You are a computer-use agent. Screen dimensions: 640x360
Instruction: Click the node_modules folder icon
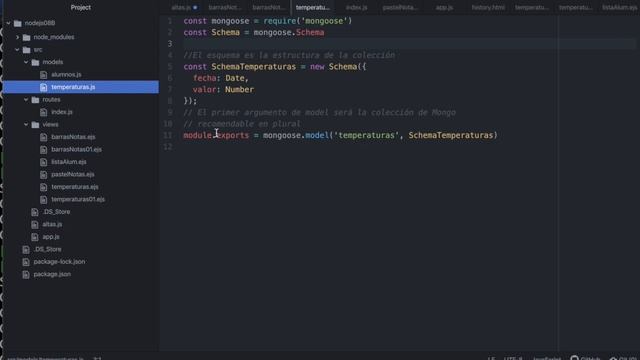[27, 37]
